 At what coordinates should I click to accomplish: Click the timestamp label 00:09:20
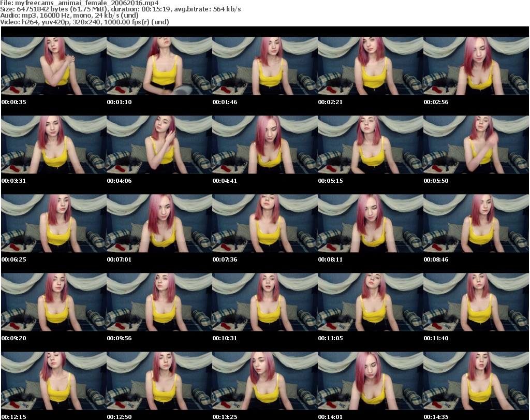click(14, 338)
